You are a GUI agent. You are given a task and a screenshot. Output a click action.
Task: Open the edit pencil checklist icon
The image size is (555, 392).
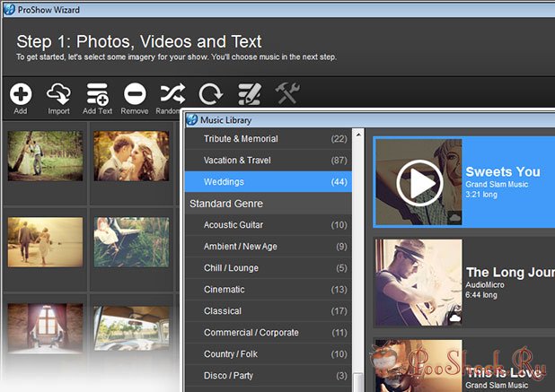pyautogui.click(x=250, y=94)
